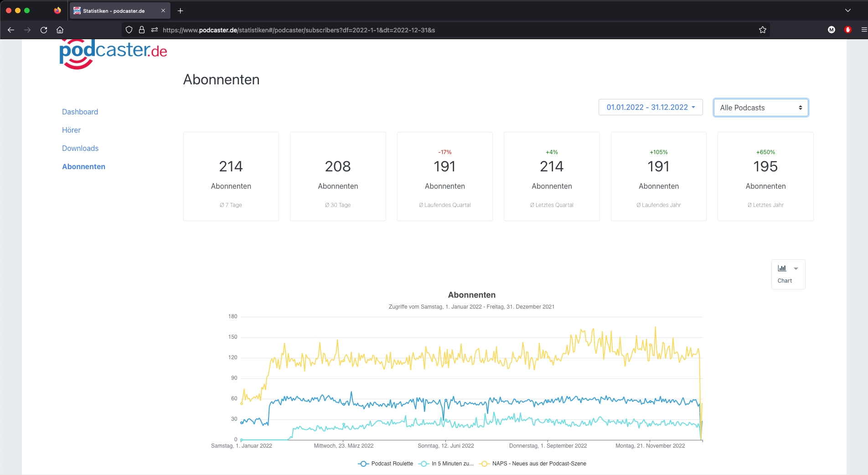Go to Downloads statistics page
Image resolution: width=868 pixels, height=475 pixels.
80,149
